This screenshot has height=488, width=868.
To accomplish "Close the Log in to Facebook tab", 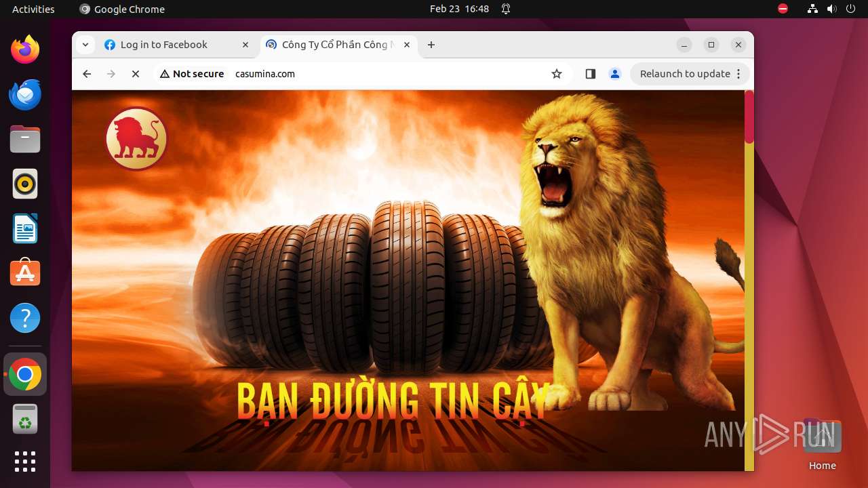I will [x=245, y=45].
